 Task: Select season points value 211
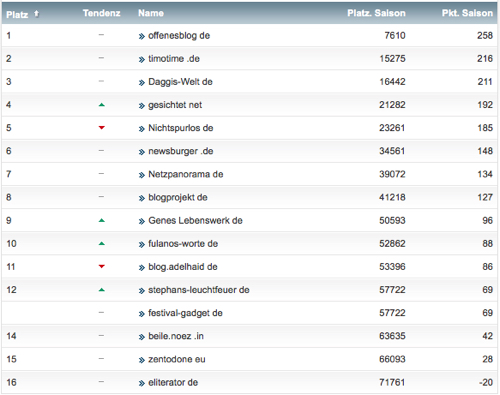point(485,82)
